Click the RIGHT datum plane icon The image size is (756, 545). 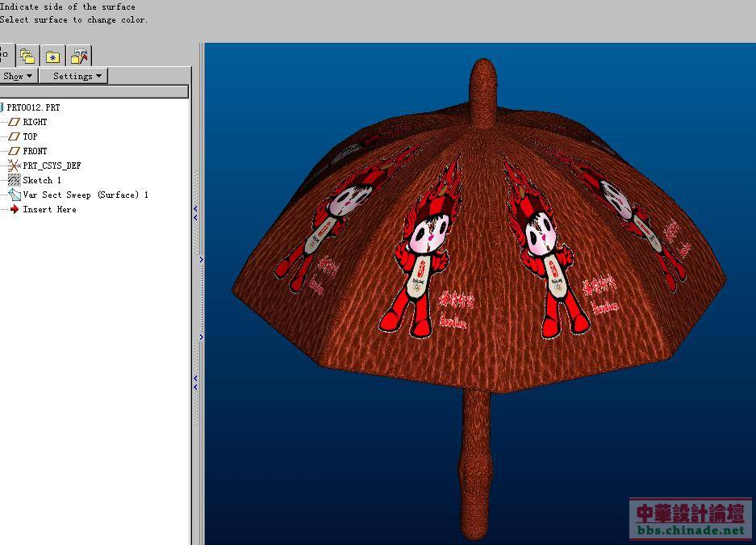14,122
